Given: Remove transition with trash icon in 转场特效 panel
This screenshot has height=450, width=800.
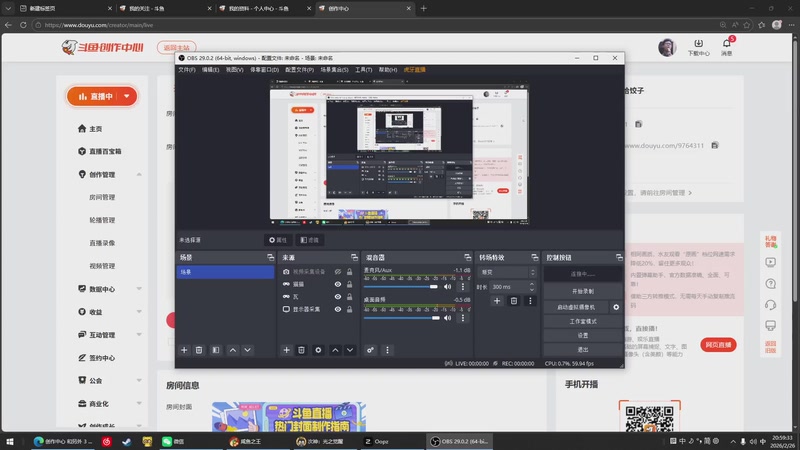Looking at the screenshot, I should (x=514, y=301).
